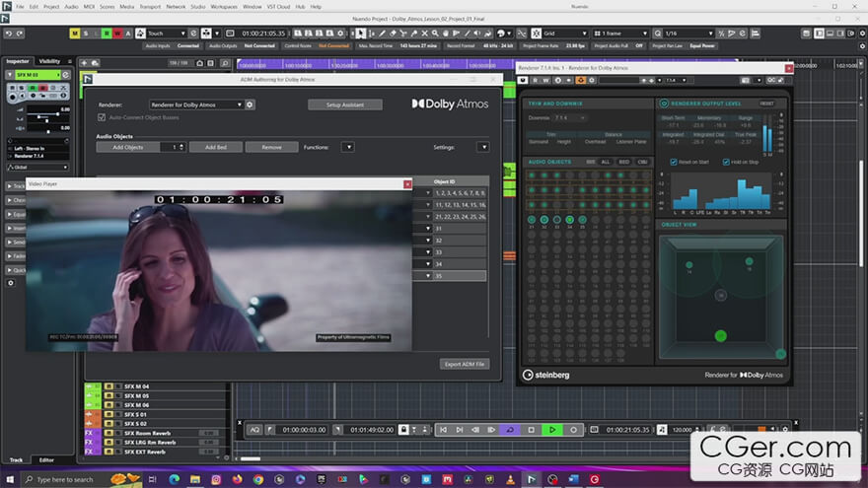
Task: Click the Remove button
Action: (271, 147)
